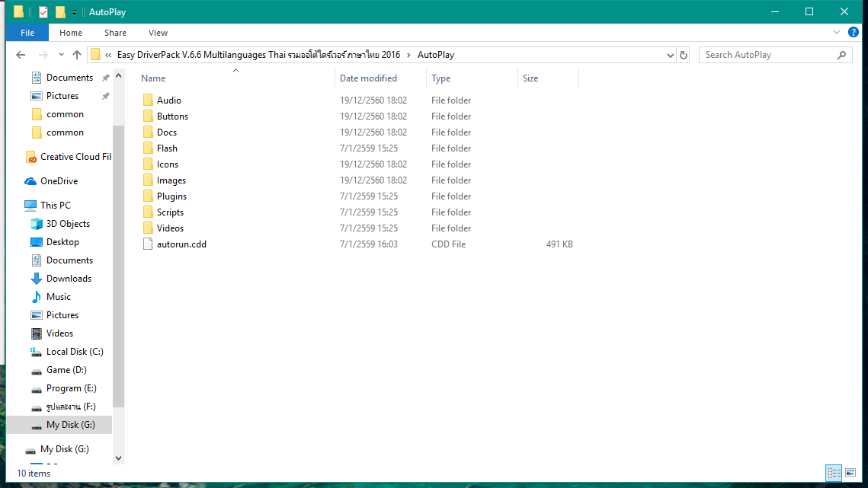Open Customize Quick Access Toolbar dropdown
868x488 pixels.
coord(74,13)
